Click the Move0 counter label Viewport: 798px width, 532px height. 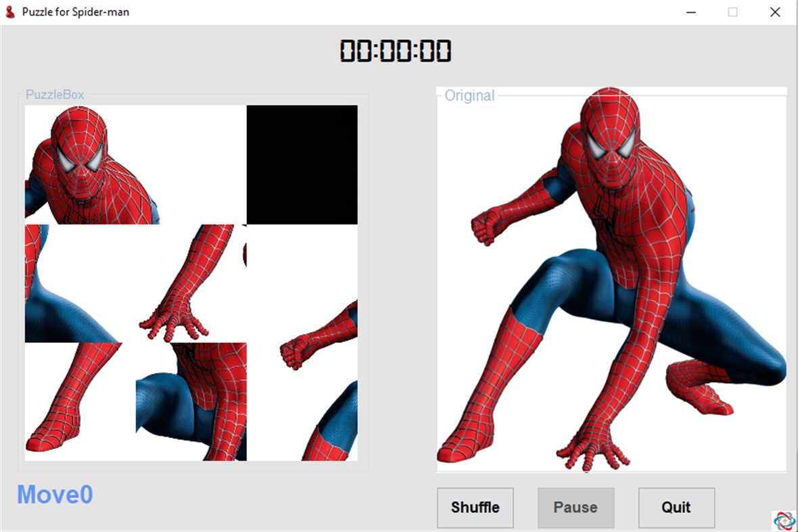pos(54,494)
